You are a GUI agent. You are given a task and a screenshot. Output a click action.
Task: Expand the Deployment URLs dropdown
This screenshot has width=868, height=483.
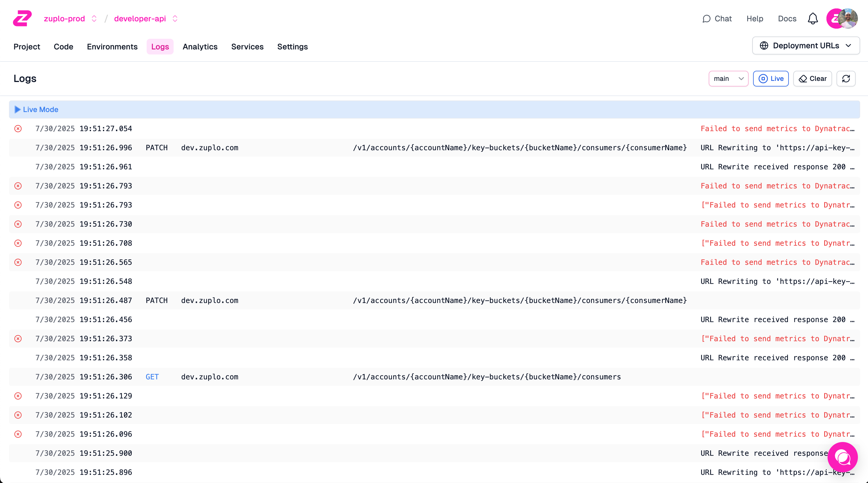click(x=806, y=45)
